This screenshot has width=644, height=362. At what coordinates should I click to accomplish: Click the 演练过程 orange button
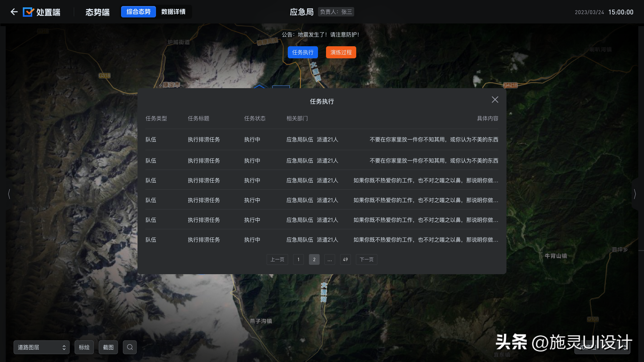tap(341, 52)
